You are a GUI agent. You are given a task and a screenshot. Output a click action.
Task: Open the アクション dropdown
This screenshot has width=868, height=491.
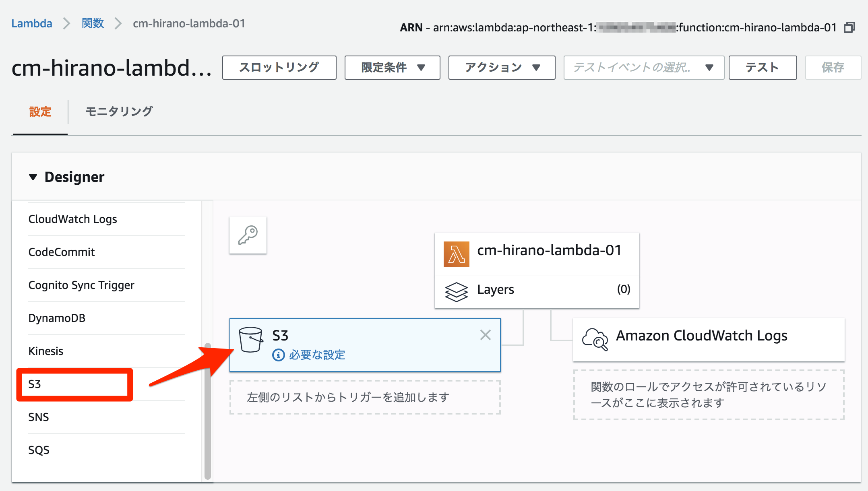click(x=502, y=68)
